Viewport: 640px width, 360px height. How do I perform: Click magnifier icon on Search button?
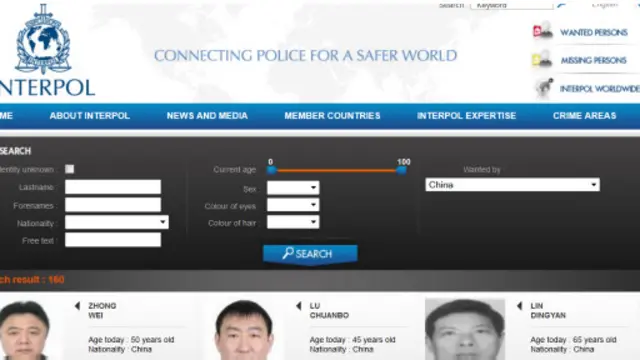288,253
